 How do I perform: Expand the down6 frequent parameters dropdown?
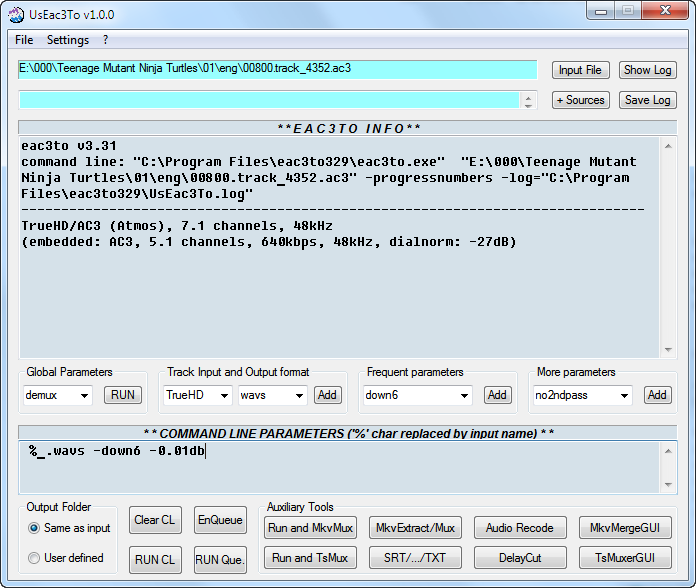pyautogui.click(x=464, y=395)
